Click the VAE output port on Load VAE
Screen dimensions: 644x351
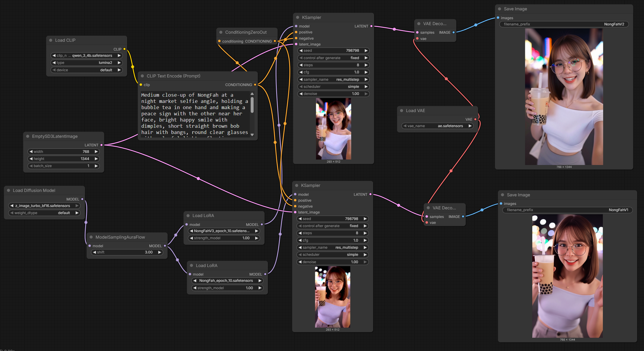click(x=475, y=119)
